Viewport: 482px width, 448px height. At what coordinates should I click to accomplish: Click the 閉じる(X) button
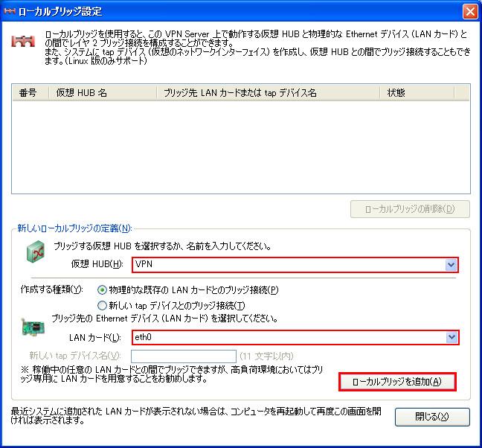coord(432,417)
